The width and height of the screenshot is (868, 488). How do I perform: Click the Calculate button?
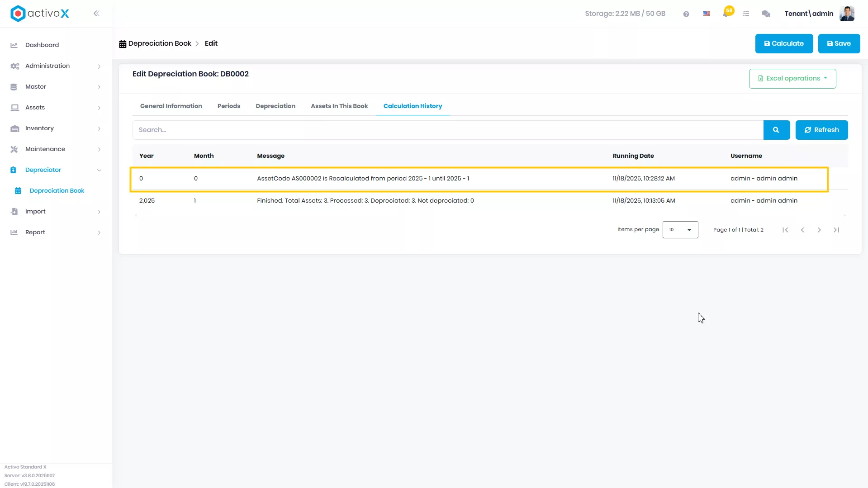(x=784, y=44)
